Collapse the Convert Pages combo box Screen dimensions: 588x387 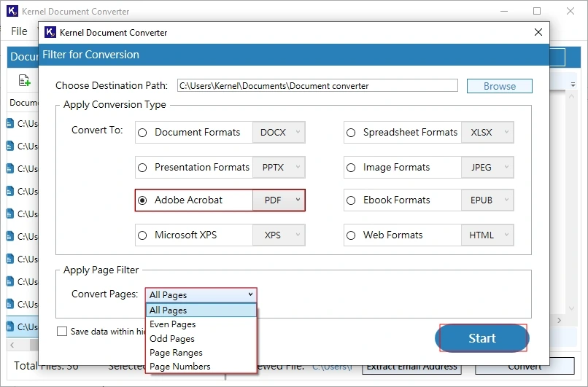[x=201, y=295]
